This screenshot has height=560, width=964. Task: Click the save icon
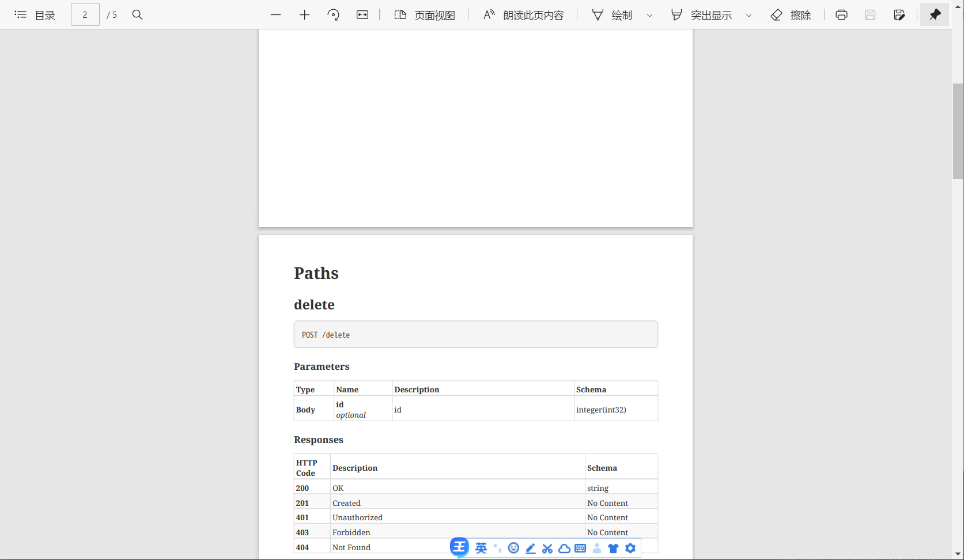(870, 15)
